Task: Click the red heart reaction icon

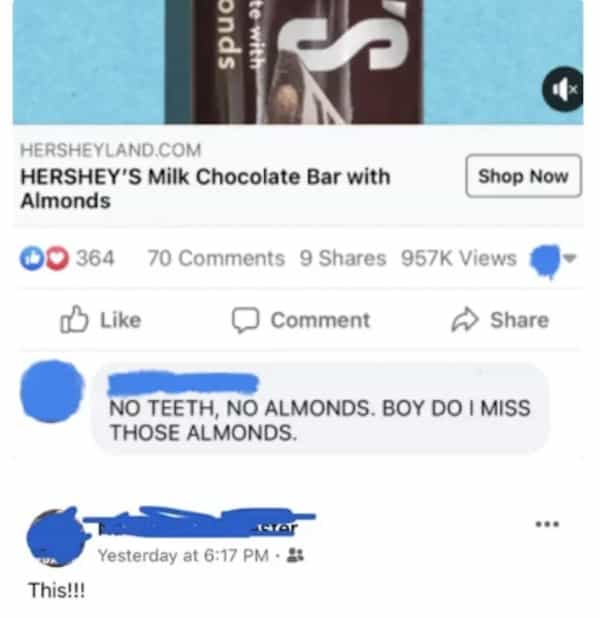Action: pos(57,258)
